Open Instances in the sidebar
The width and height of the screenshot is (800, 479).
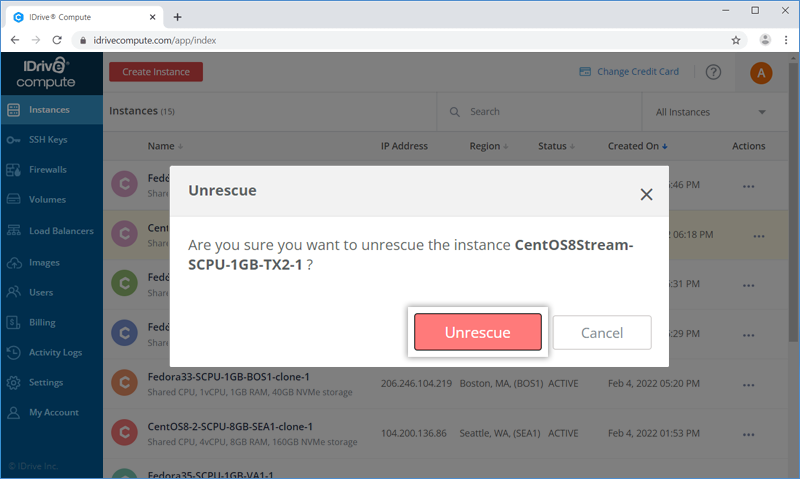tap(52, 110)
